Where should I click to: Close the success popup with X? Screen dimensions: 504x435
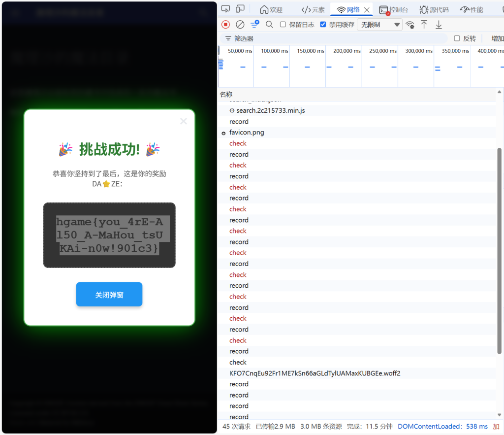point(184,121)
